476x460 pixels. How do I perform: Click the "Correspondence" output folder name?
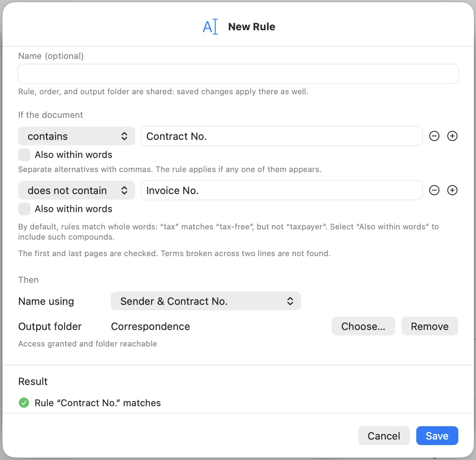pyautogui.click(x=151, y=326)
